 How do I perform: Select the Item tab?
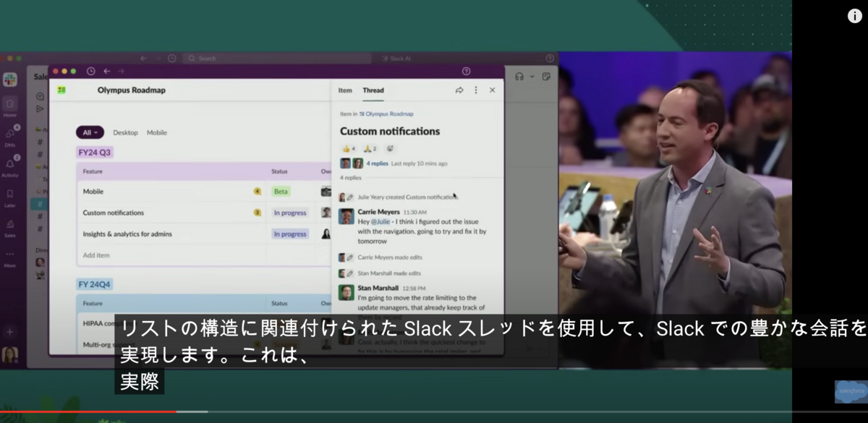point(345,90)
